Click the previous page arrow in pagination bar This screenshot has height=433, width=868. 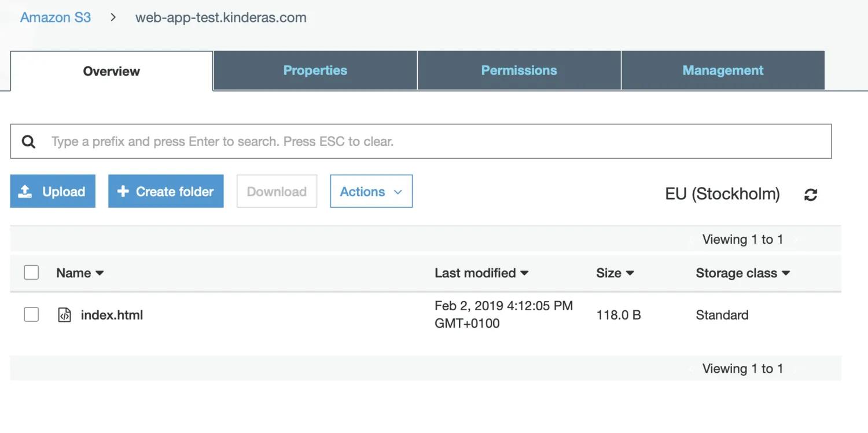tap(690, 239)
